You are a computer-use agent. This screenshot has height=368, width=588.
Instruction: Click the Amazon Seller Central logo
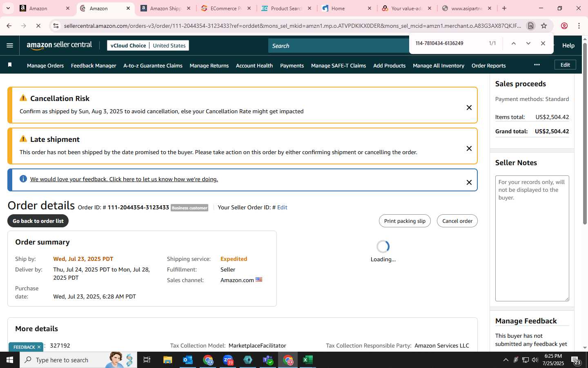59,45
